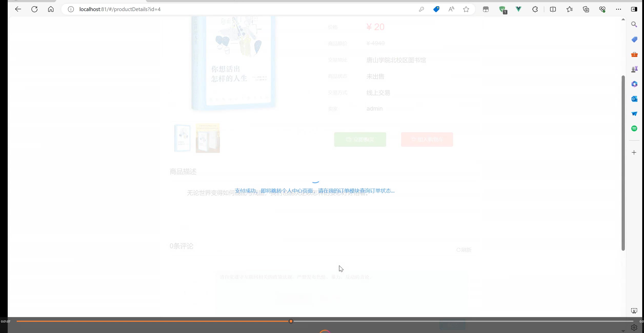Viewport: 644px width, 333px height.
Task: Toggle split screen view
Action: (x=553, y=9)
